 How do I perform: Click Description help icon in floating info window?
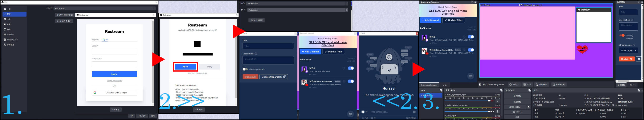256,54
